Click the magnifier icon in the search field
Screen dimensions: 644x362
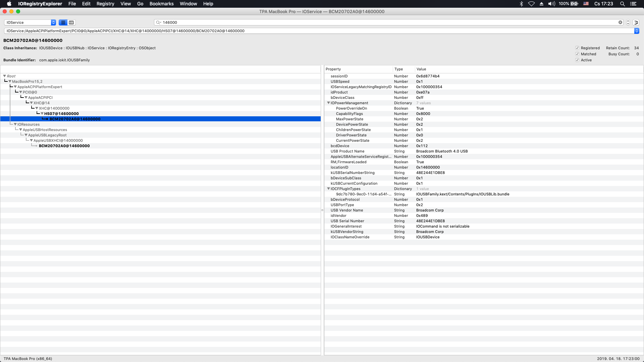point(158,22)
